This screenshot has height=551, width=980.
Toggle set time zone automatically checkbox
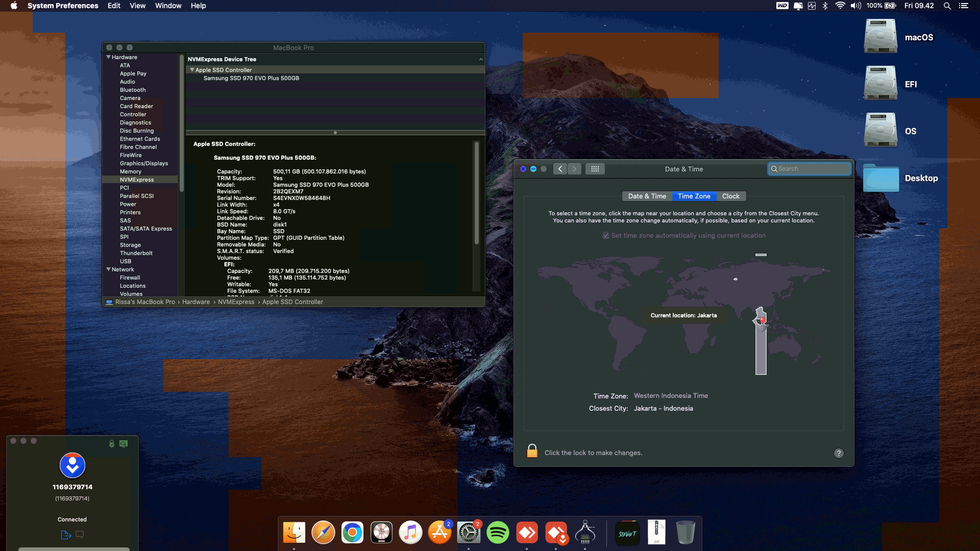tap(606, 236)
